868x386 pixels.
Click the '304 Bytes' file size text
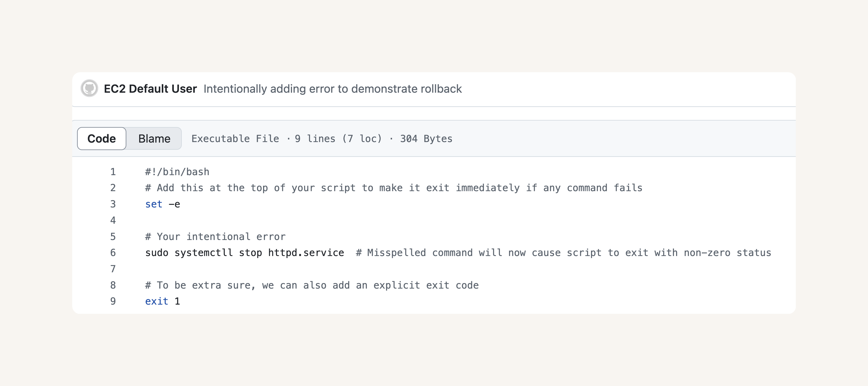pyautogui.click(x=426, y=139)
